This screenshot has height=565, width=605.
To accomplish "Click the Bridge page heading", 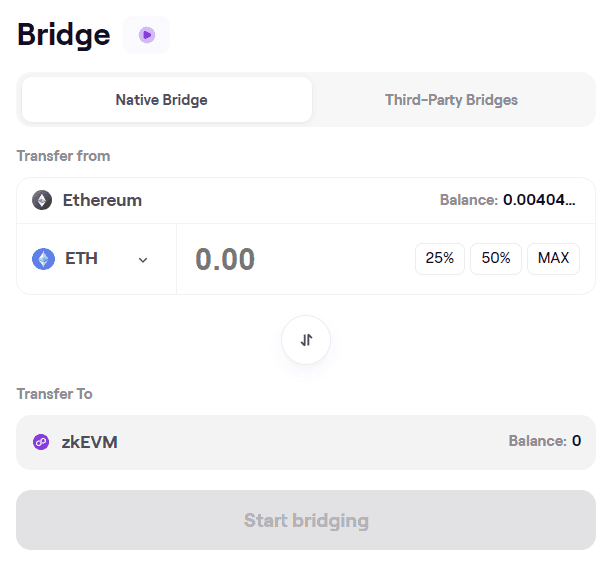I will pos(64,35).
